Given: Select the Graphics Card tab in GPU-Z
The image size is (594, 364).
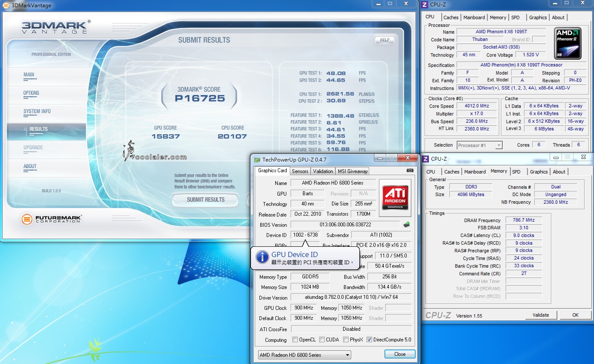Looking at the screenshot, I should pyautogui.click(x=273, y=170).
